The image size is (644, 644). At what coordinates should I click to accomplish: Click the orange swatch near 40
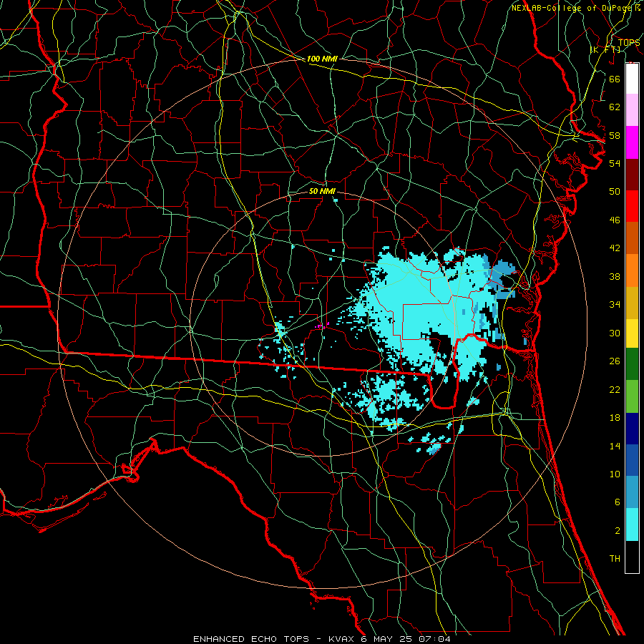632,270
